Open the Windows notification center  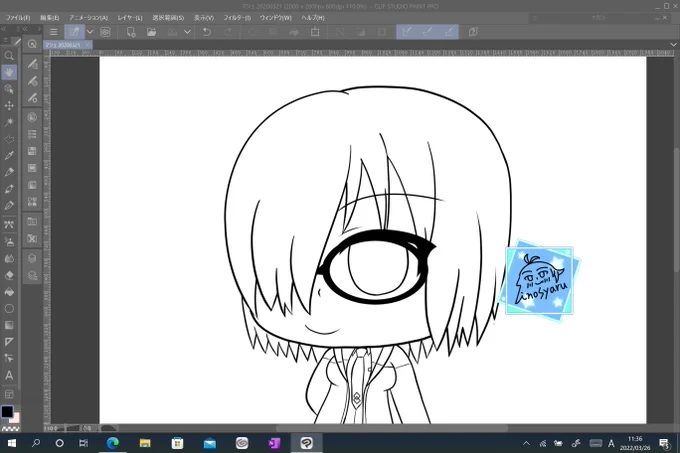pyautogui.click(x=664, y=443)
